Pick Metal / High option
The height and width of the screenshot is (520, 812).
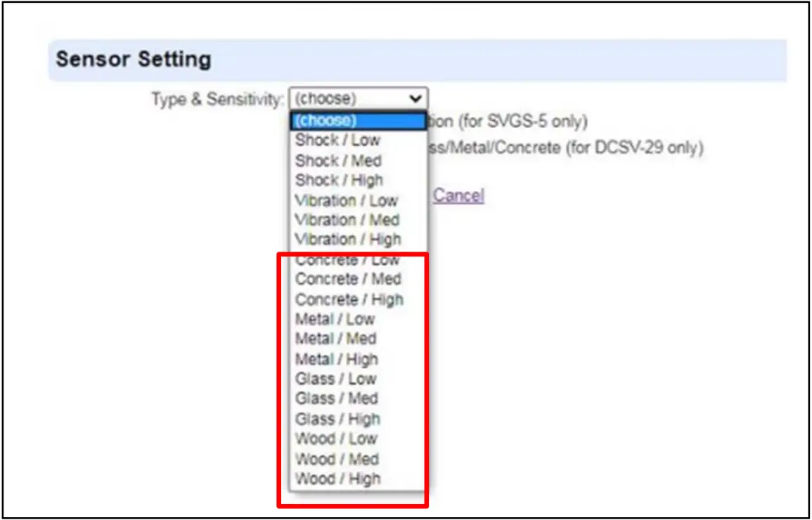(x=336, y=359)
